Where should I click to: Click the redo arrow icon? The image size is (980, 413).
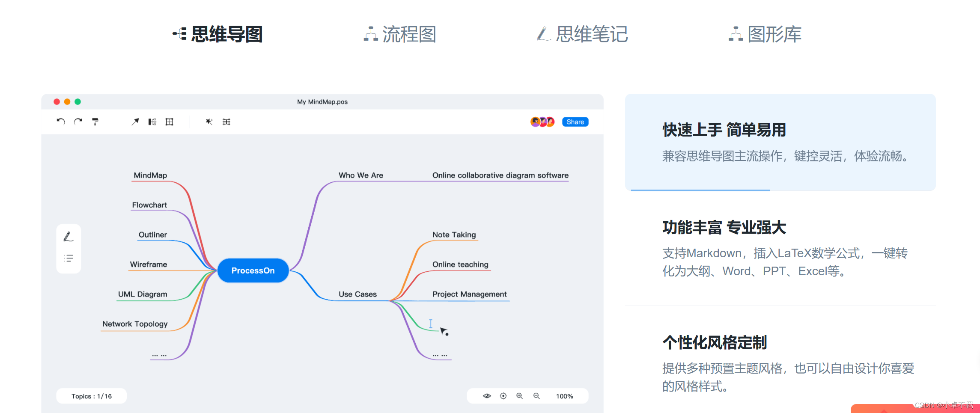coord(78,122)
